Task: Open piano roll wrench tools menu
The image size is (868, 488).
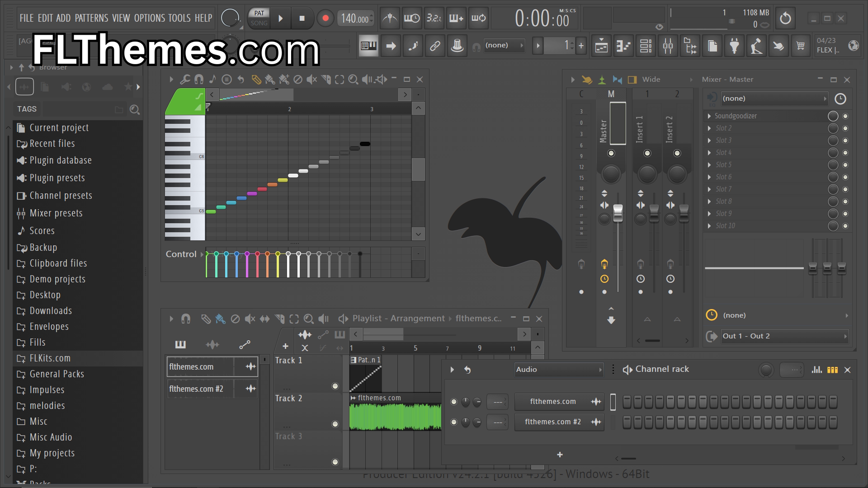Action: coord(184,80)
